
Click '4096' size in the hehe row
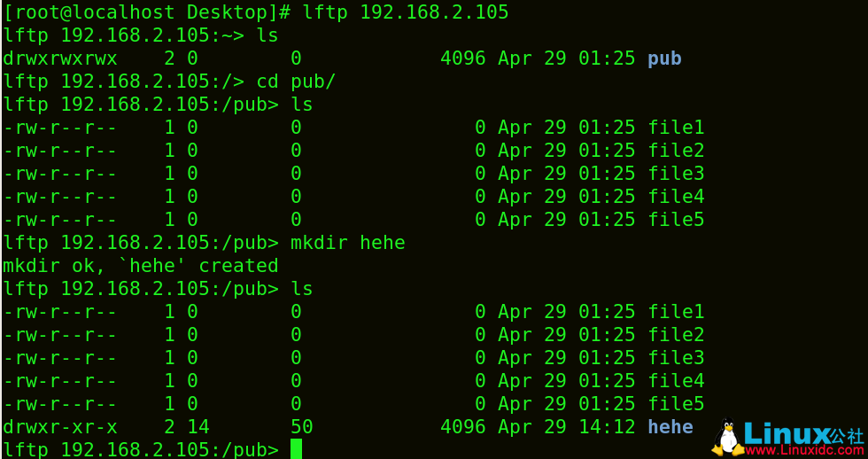462,427
